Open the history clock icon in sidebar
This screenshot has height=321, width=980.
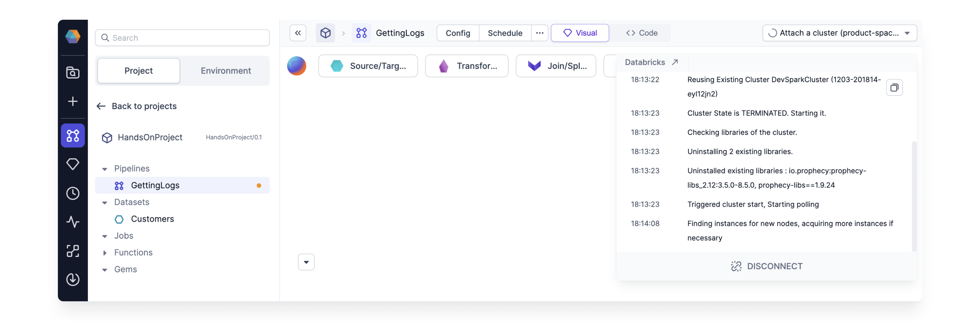point(73,193)
